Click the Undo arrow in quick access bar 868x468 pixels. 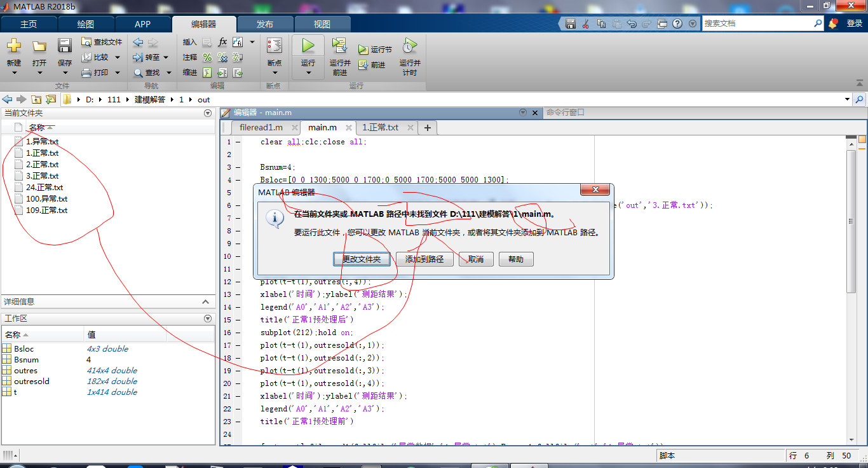point(631,24)
